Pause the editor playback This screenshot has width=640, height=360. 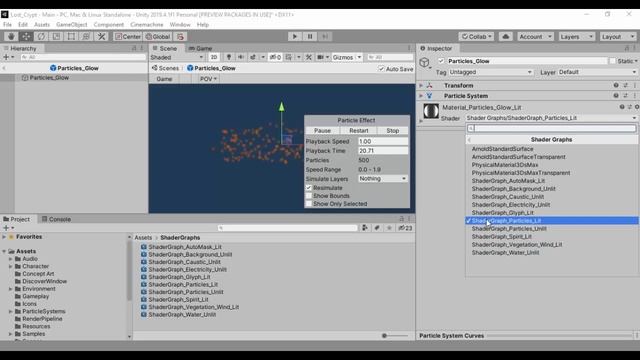(310, 36)
